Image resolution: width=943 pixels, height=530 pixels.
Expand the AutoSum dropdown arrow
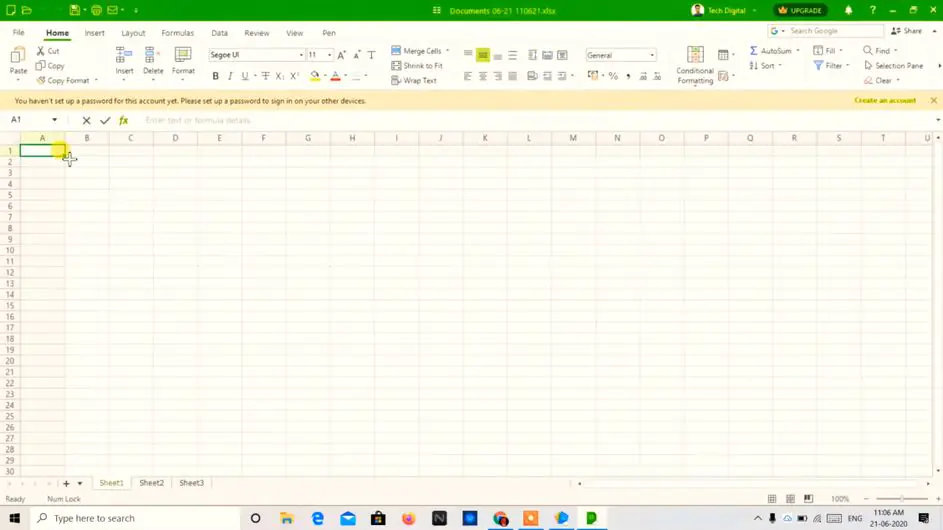click(797, 51)
